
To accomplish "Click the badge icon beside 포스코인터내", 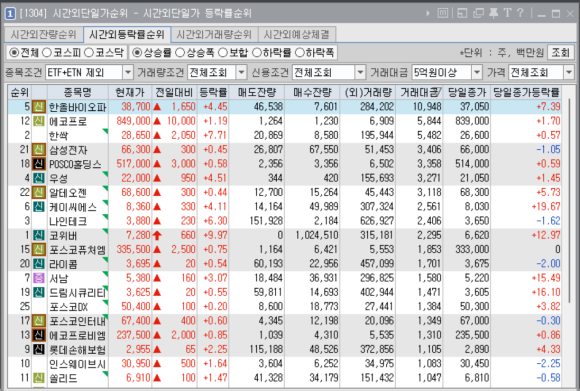I will [x=39, y=321].
